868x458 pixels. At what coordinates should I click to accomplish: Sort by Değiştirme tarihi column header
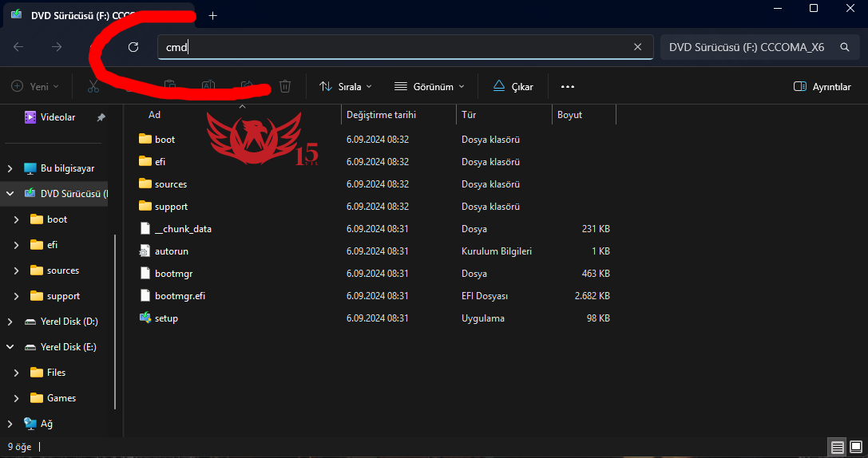click(x=381, y=115)
